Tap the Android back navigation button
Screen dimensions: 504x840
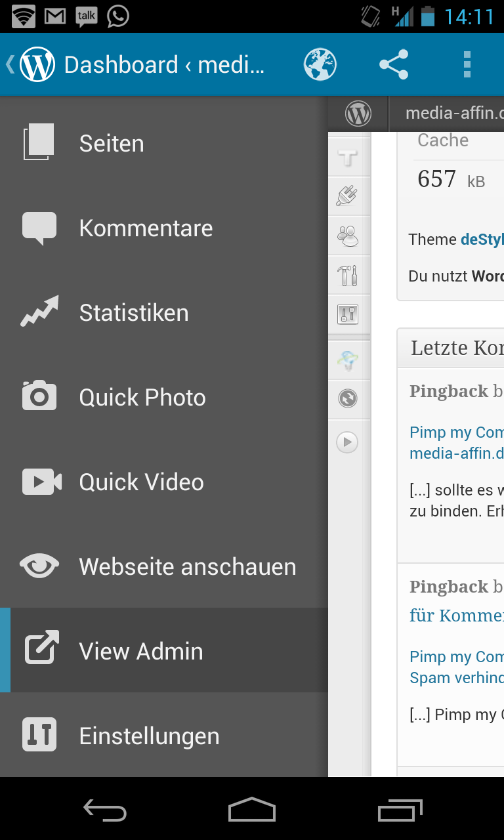coord(105,810)
